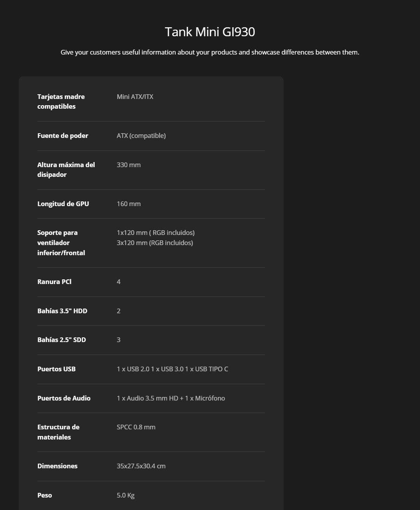Image resolution: width=420 pixels, height=510 pixels.
Task: Select the 5.0 Kg weight value
Action: [x=125, y=495]
